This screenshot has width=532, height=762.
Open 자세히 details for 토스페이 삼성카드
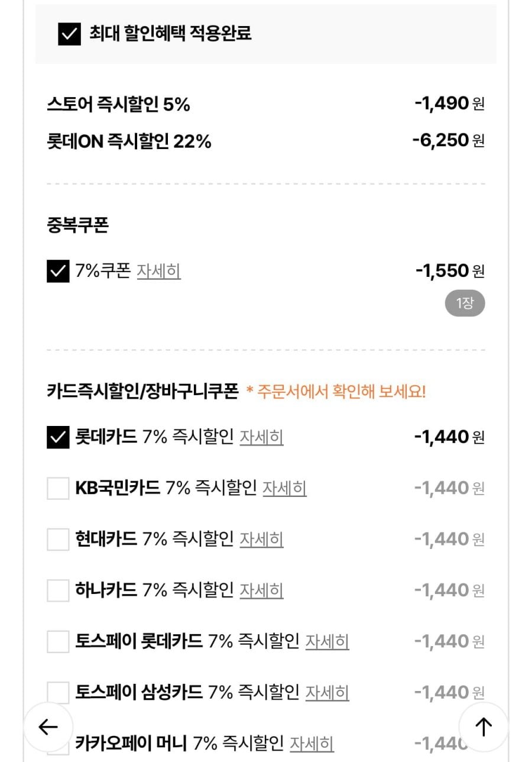pos(327,692)
